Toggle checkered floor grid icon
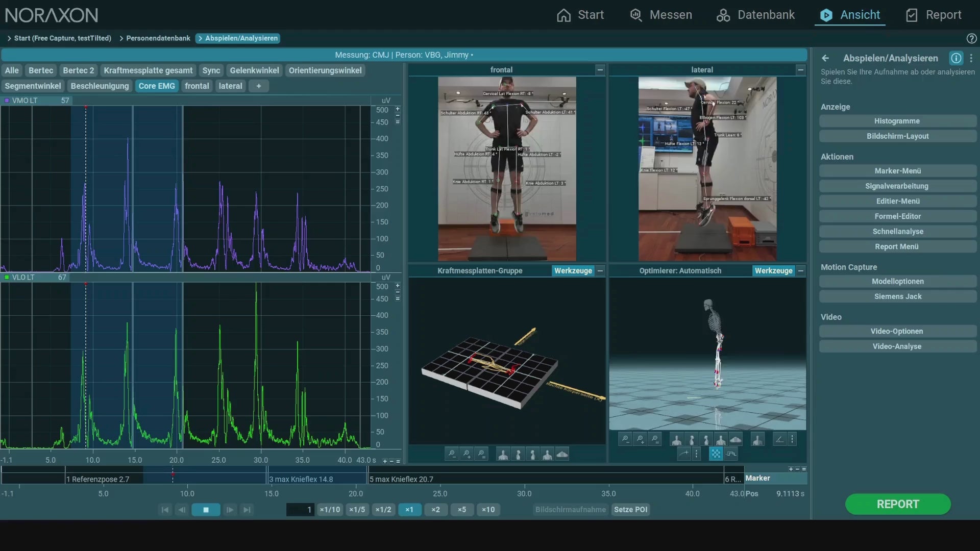 (x=716, y=454)
